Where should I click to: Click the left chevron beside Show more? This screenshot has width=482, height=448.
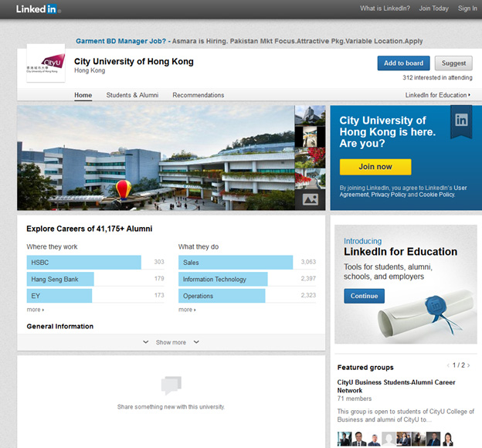click(146, 342)
